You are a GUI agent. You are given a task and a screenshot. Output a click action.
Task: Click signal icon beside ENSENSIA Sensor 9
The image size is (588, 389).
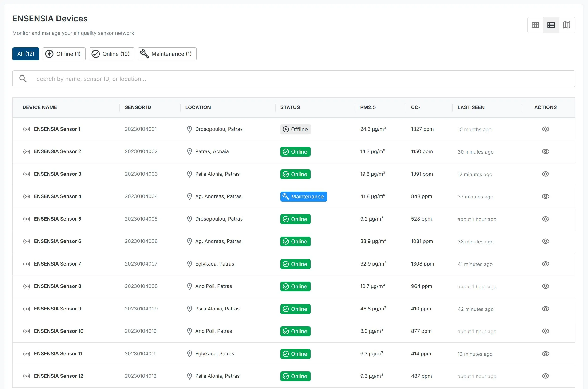coord(27,309)
